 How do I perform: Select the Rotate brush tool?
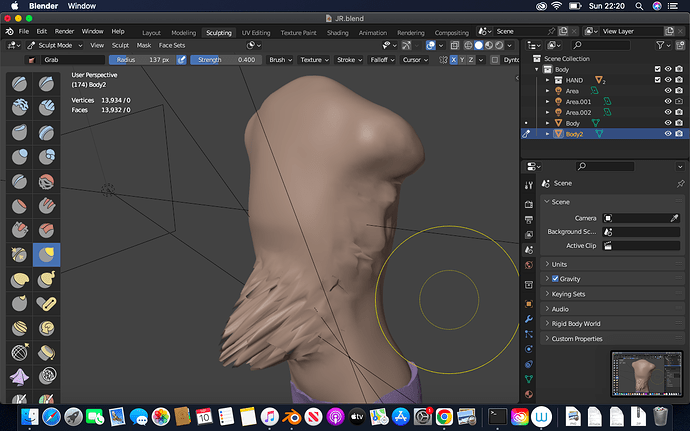[x=46, y=328]
